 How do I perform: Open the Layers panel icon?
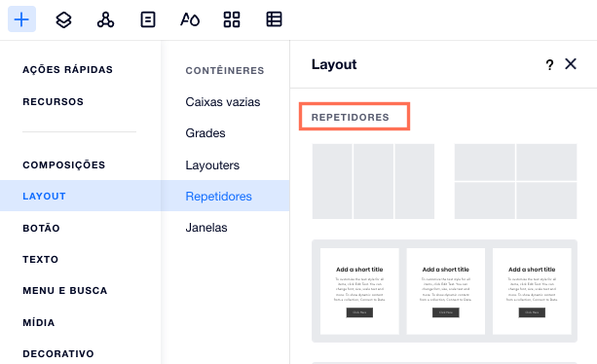(x=63, y=19)
